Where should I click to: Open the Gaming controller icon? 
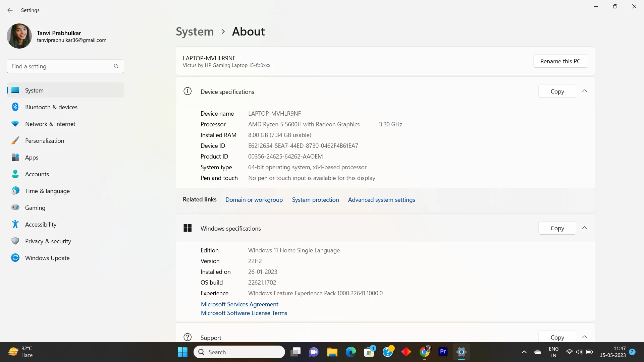[15, 207]
